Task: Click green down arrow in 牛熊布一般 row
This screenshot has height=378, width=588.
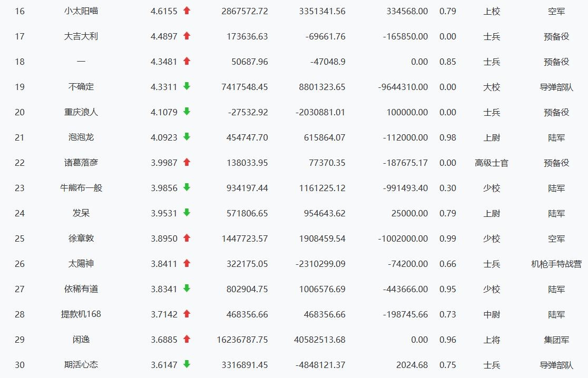Action: click(x=187, y=187)
